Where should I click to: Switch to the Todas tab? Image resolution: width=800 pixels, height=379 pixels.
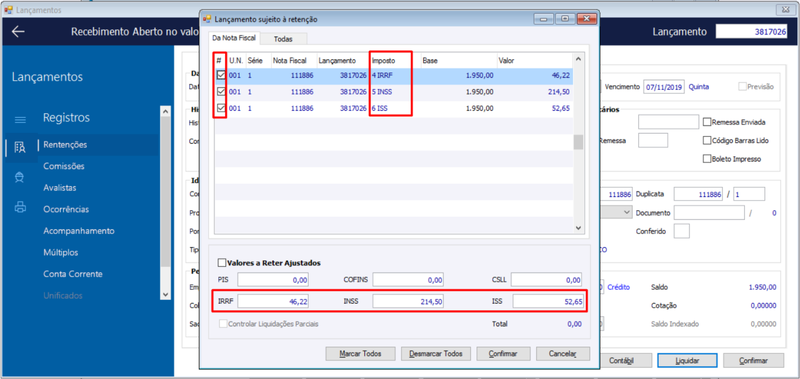point(283,39)
